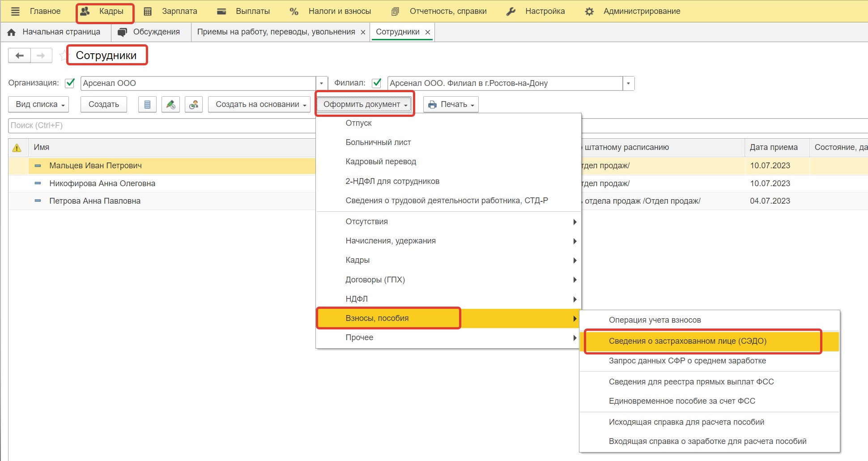
Task: Click the Поиск (Ctrl+F) search field
Action: point(162,125)
